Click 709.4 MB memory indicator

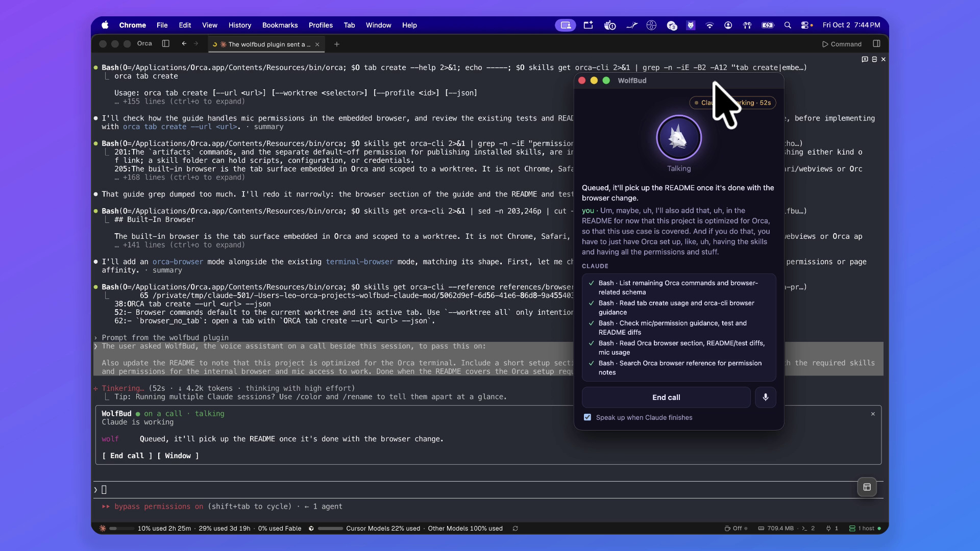click(776, 529)
